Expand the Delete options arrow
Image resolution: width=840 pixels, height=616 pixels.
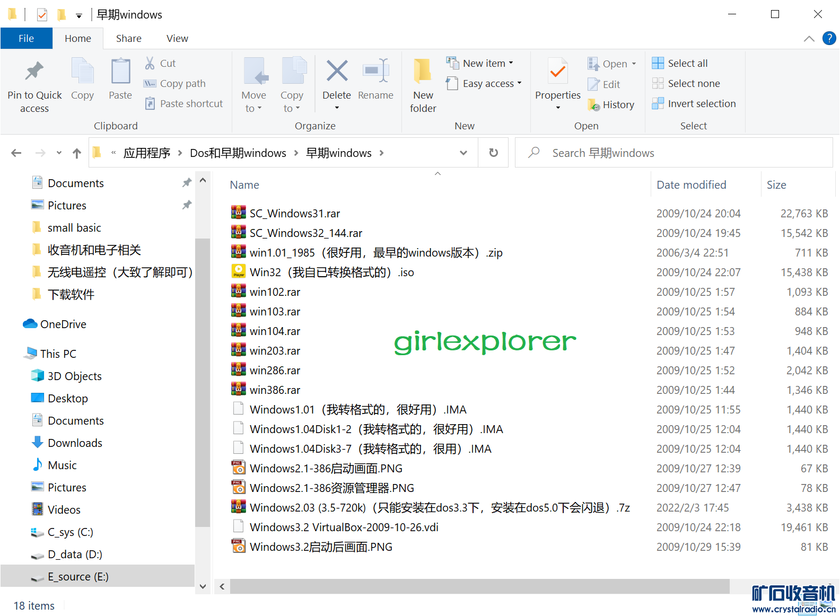[x=337, y=108]
